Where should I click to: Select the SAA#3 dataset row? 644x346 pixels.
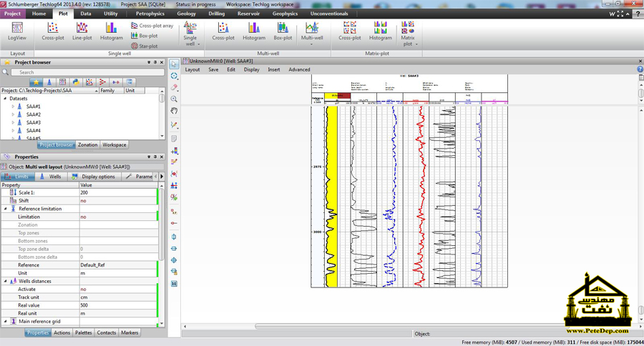[33, 122]
